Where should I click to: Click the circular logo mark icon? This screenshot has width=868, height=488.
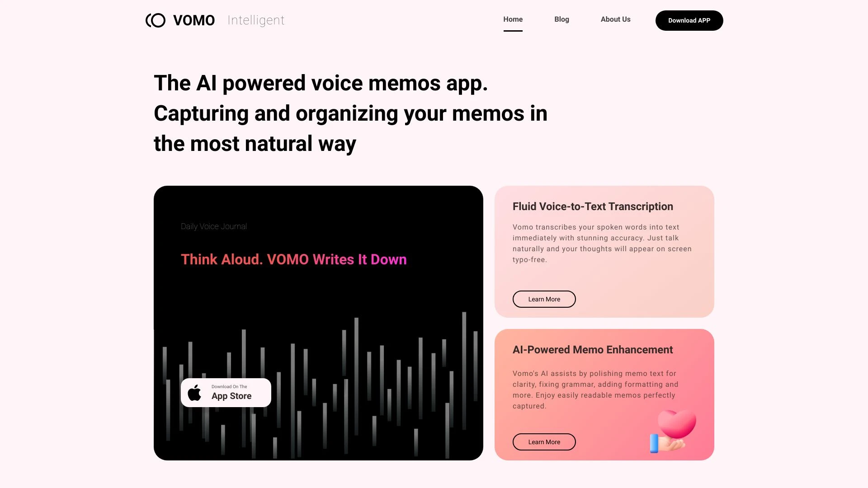pos(156,20)
